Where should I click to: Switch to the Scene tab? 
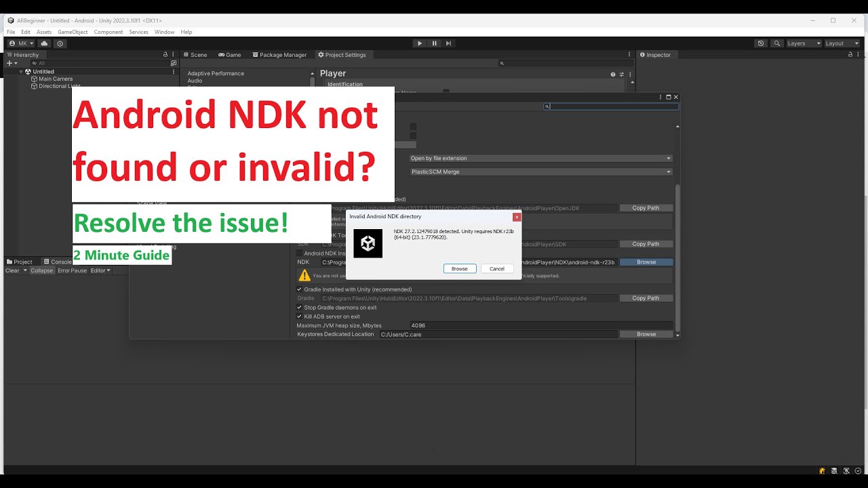click(195, 55)
